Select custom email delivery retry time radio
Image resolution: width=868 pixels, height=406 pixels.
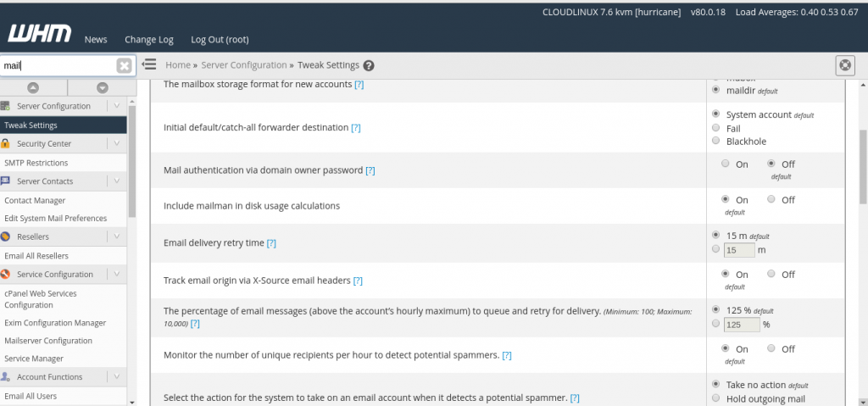coord(715,249)
